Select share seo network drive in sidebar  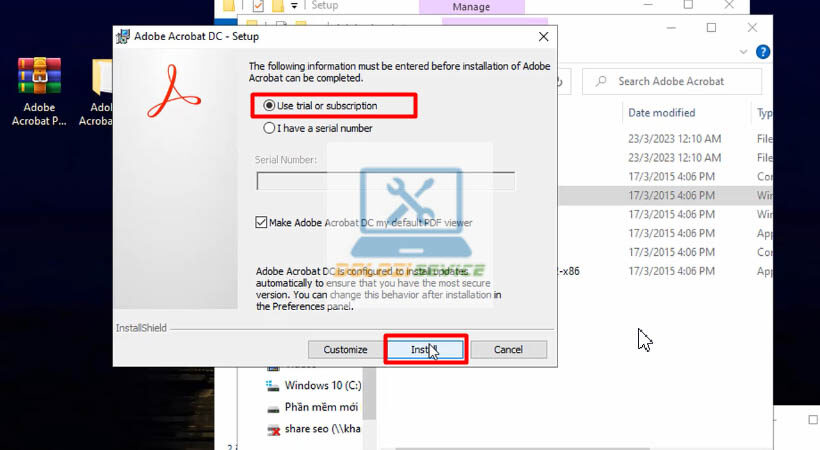coord(314,429)
